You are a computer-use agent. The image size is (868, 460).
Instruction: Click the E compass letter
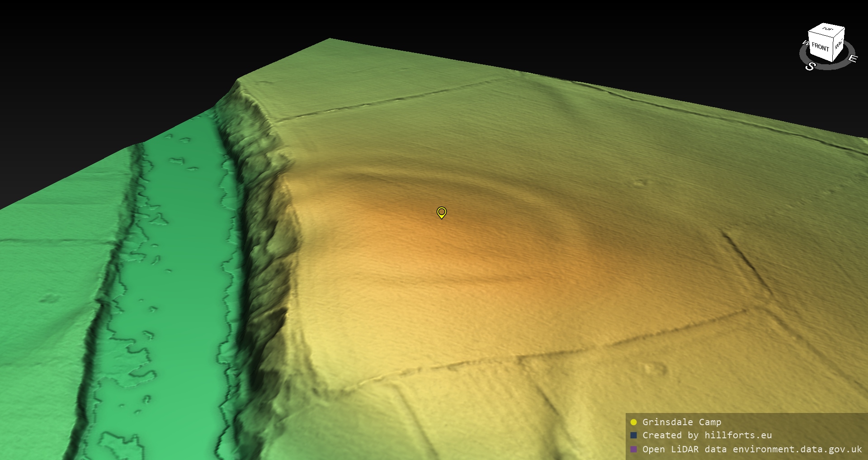tap(852, 59)
